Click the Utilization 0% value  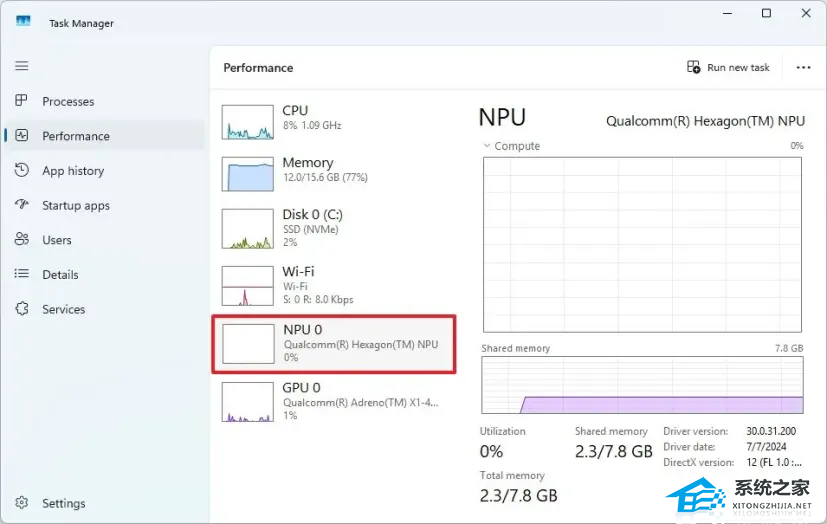pos(491,452)
